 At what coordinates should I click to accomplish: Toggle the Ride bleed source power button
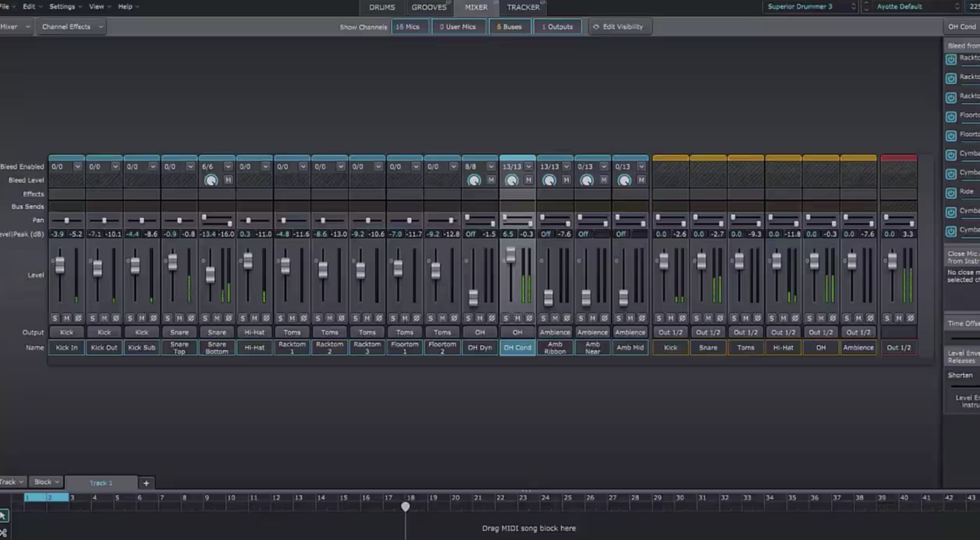[951, 192]
